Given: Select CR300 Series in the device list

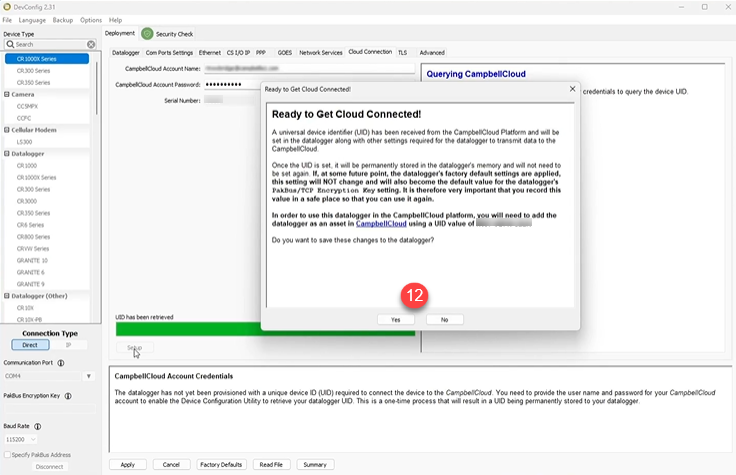Looking at the screenshot, I should tap(33, 70).
